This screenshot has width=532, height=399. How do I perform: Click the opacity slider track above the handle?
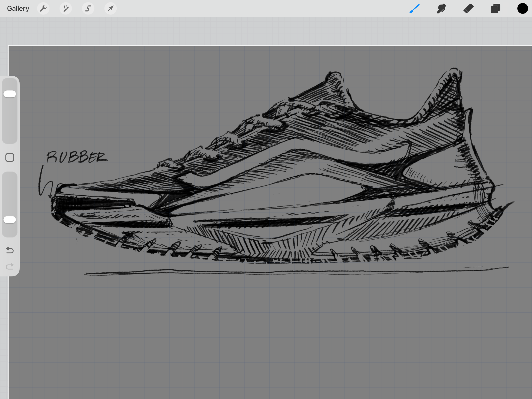tap(10, 192)
